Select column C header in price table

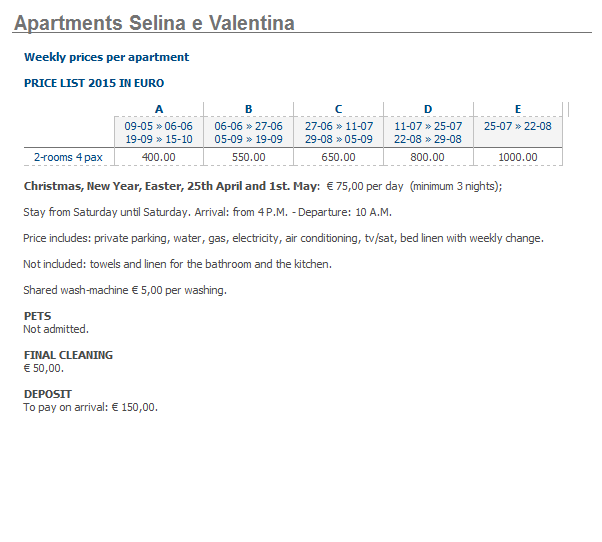click(x=338, y=109)
